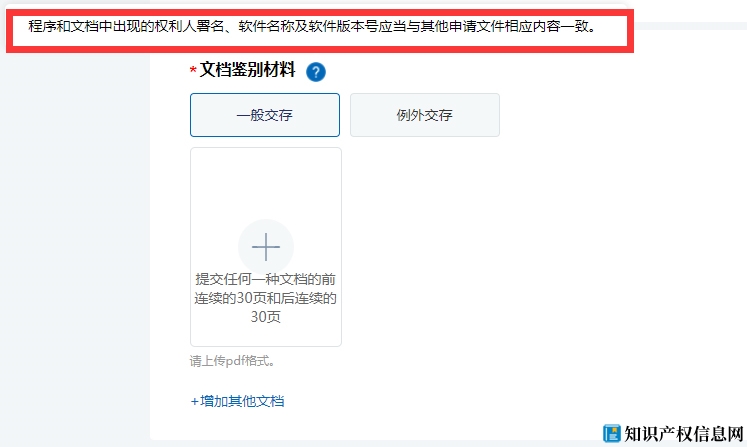Click the 知识产权信息网 watermark text
This screenshot has height=447, width=747.
tap(684, 433)
